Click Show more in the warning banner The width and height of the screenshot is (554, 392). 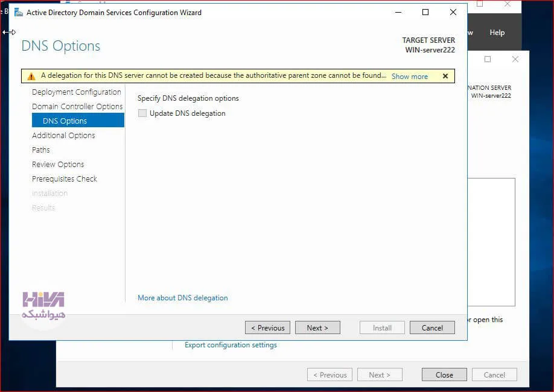pyautogui.click(x=410, y=76)
